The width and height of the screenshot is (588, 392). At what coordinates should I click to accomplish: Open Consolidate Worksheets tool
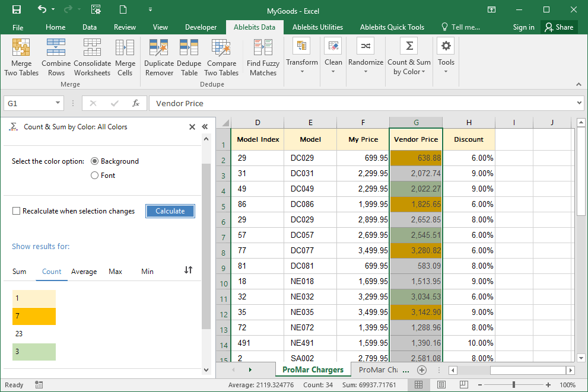tap(92, 58)
